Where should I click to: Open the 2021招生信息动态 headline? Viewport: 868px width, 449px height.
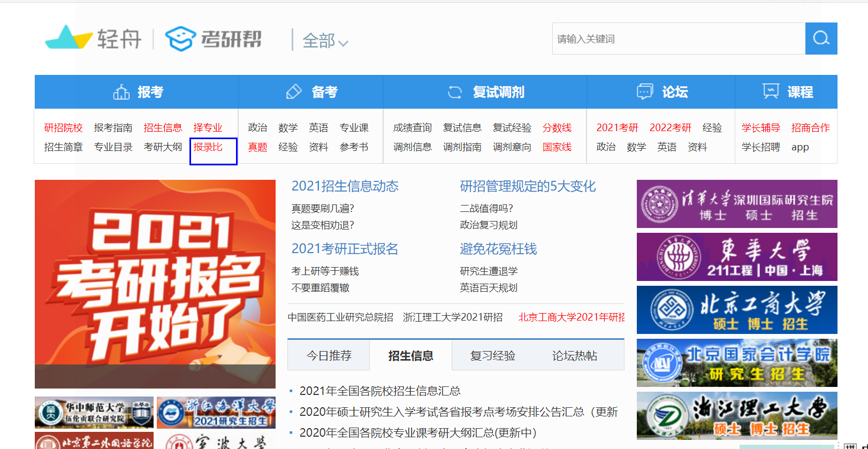(x=345, y=186)
